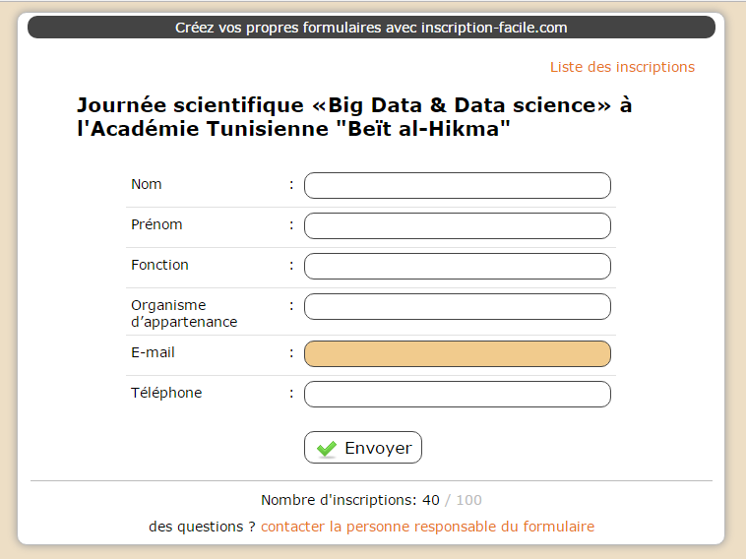The image size is (746, 560).
Task: Click the green checkmark icon on Envoyer
Action: coord(327,448)
